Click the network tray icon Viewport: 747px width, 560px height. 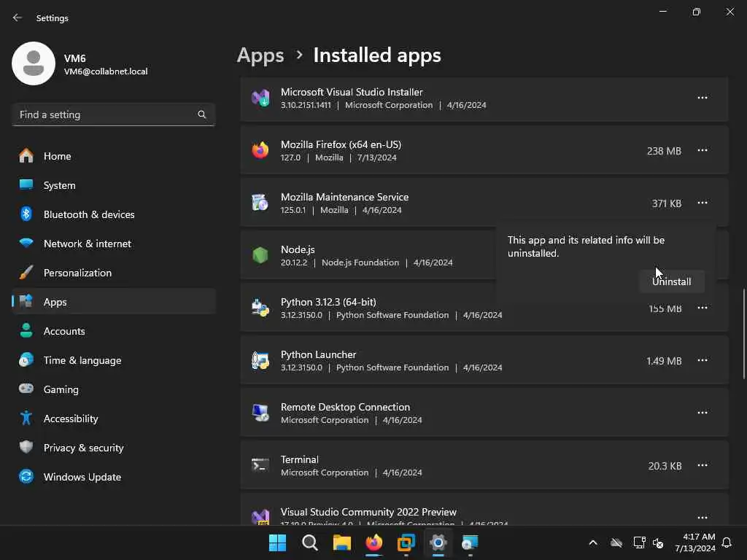coord(639,542)
